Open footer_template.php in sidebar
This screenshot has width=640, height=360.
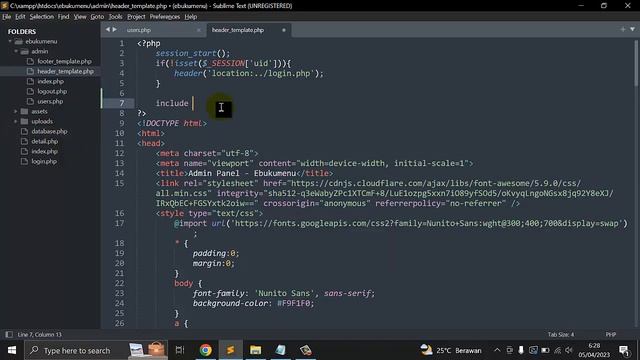click(x=64, y=61)
